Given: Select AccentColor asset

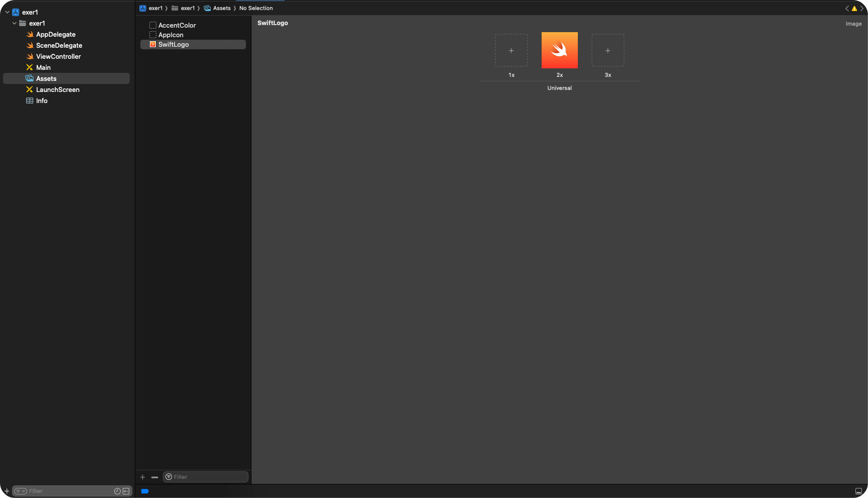Looking at the screenshot, I should point(177,25).
